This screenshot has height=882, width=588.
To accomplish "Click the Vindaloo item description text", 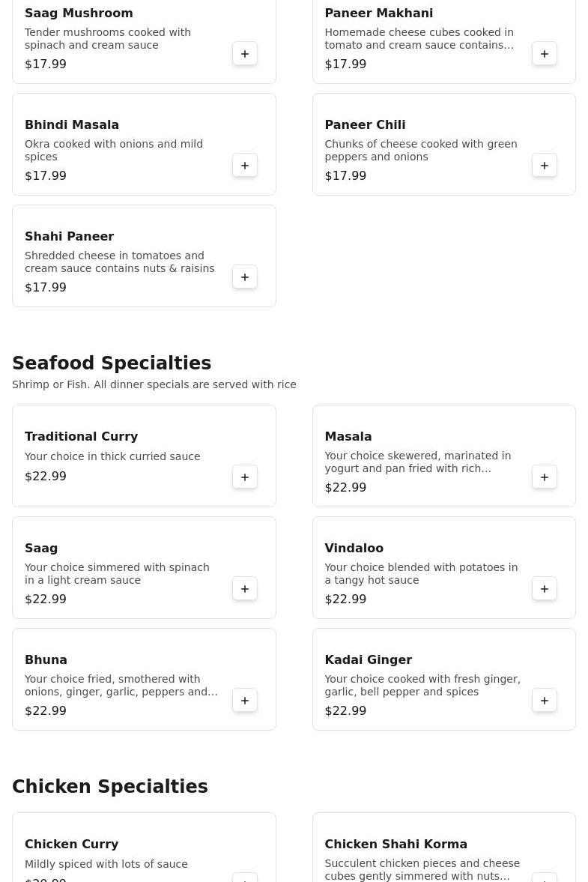I will point(421,574).
